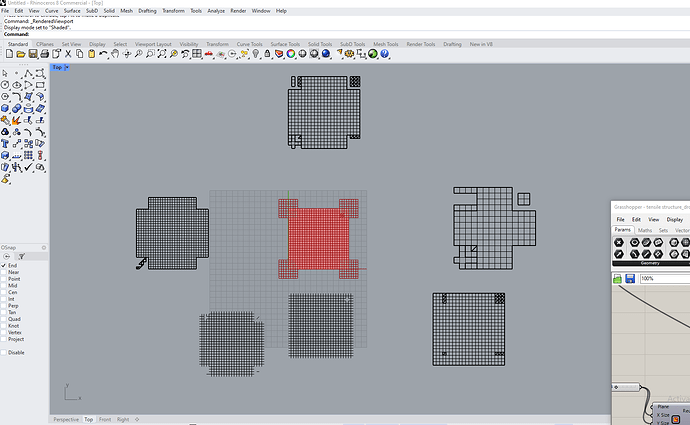
Task: Enable the Perp osnap checkbox
Action: [4, 306]
